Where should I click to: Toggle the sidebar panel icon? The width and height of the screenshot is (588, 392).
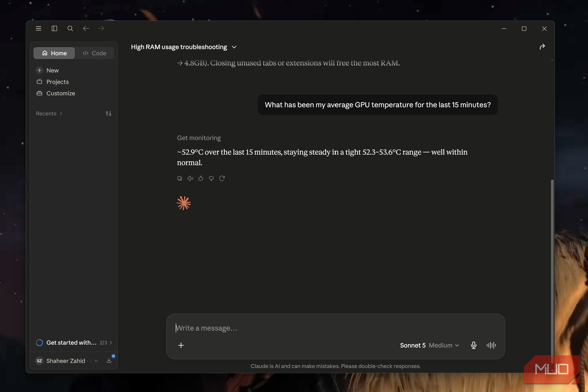tap(54, 28)
